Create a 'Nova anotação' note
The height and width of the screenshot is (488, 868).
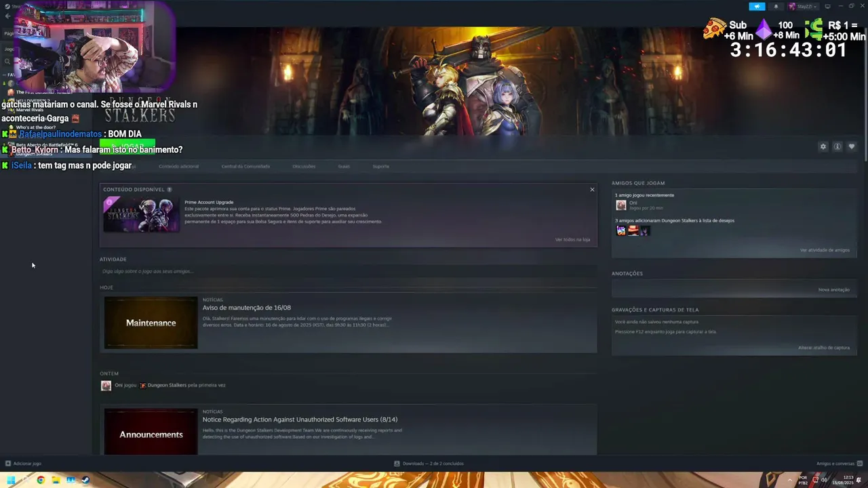coord(833,289)
